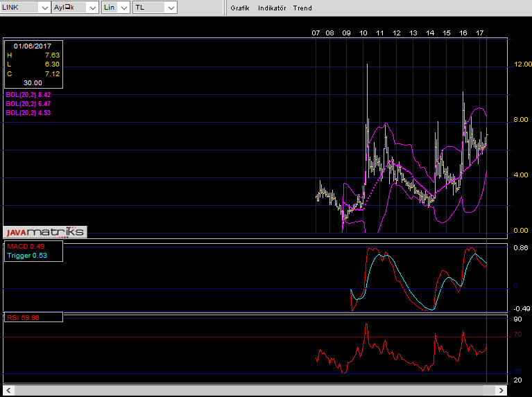The width and height of the screenshot is (532, 397).
Task: Click the 30.00 value in info box
Action: point(33,83)
